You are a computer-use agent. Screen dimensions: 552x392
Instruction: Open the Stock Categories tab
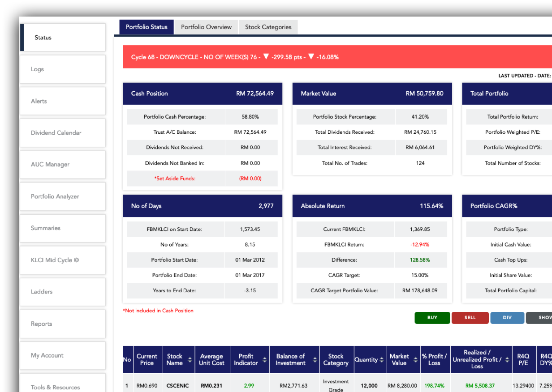(268, 27)
